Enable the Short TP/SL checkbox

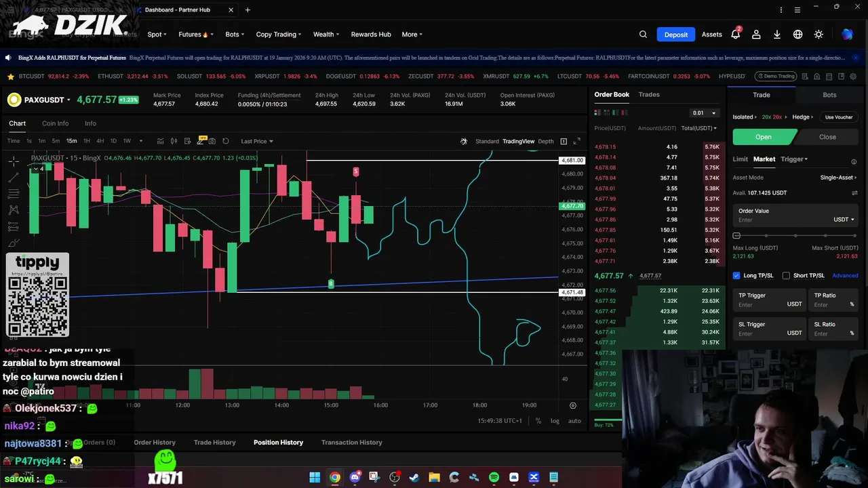coord(786,276)
